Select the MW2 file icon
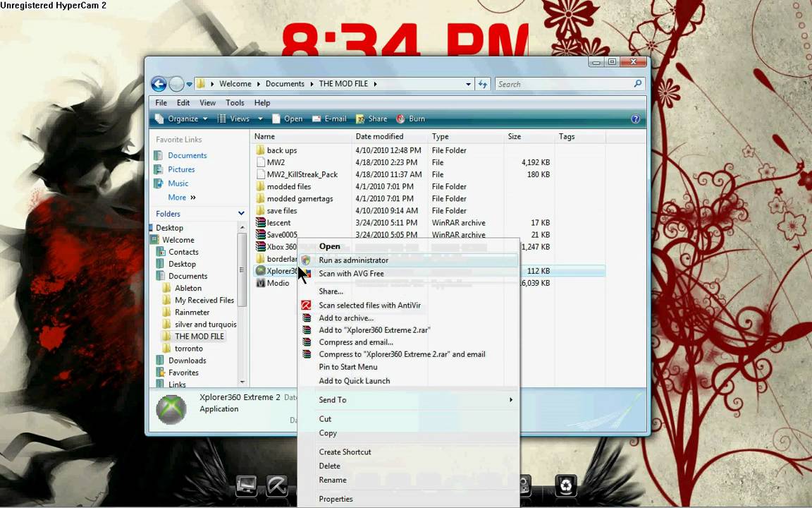Screen dimensions: 812x508 coord(261,162)
